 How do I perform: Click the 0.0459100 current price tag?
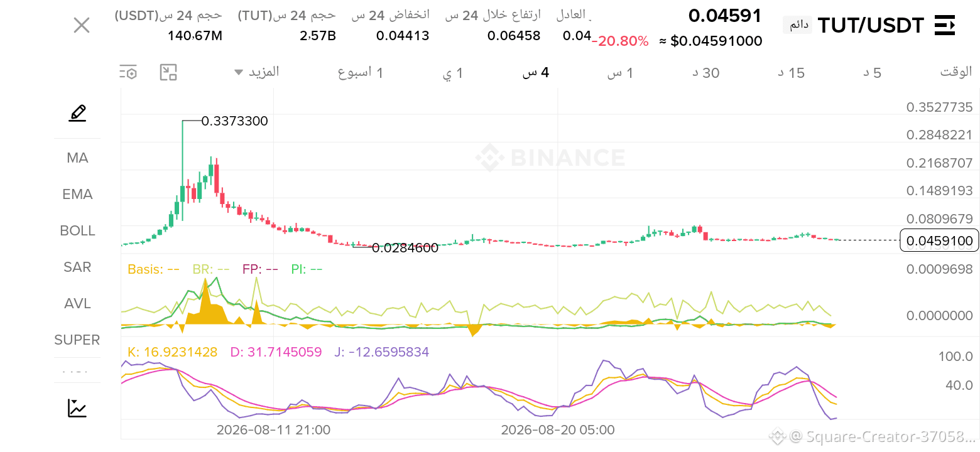(x=939, y=240)
